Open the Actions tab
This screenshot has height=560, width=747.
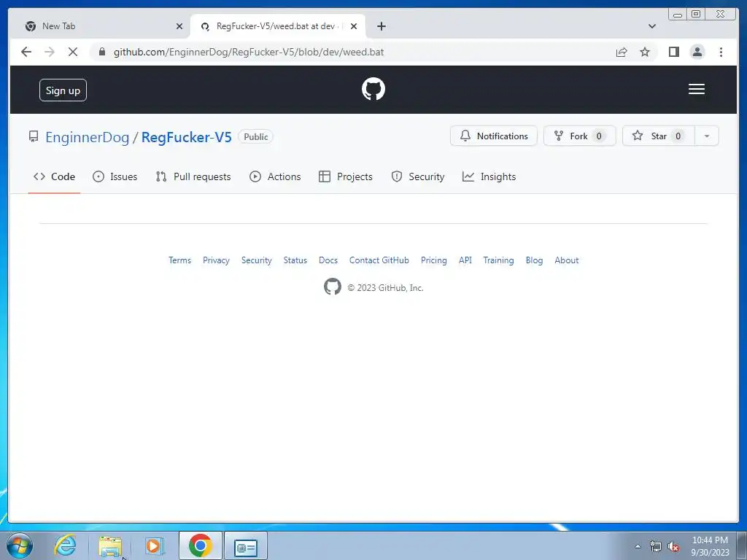(x=275, y=176)
